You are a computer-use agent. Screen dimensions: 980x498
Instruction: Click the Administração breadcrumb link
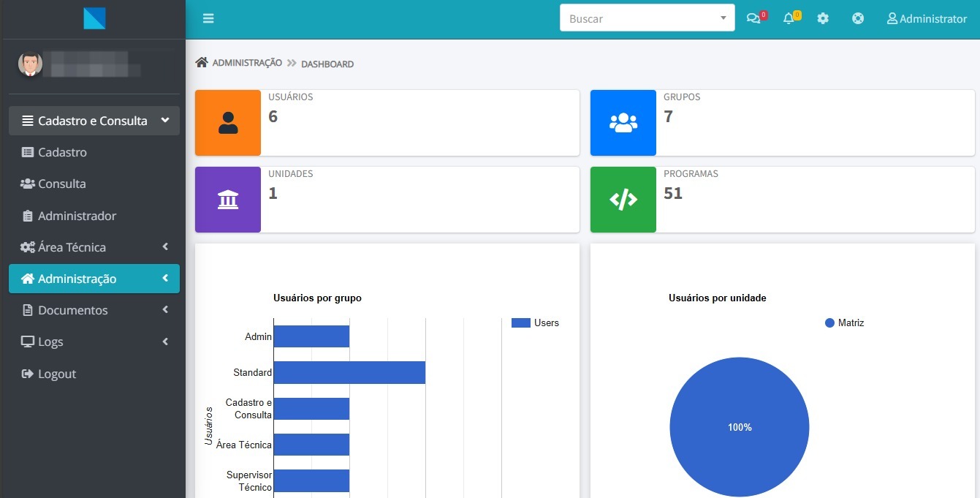tap(246, 63)
